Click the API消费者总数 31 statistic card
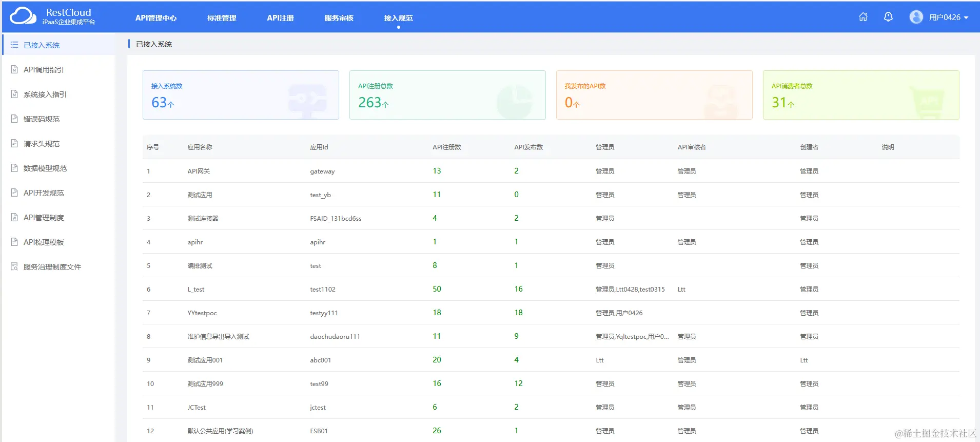The image size is (980, 442). (861, 95)
